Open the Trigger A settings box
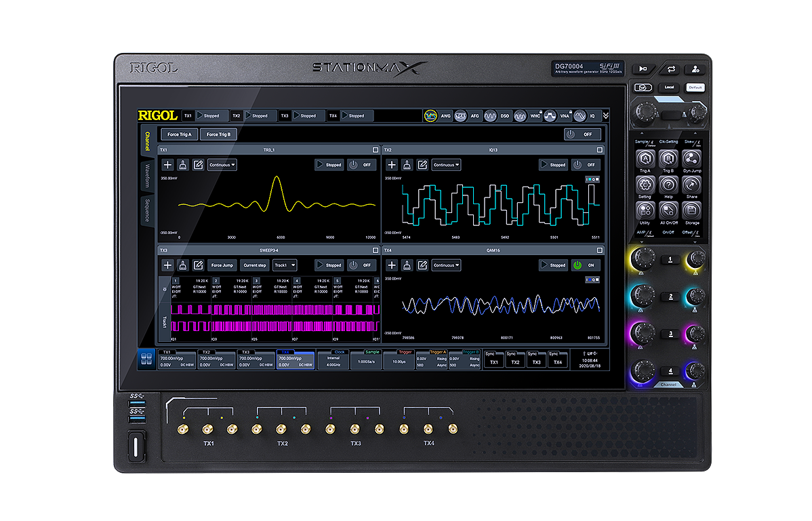 [x=431, y=360]
